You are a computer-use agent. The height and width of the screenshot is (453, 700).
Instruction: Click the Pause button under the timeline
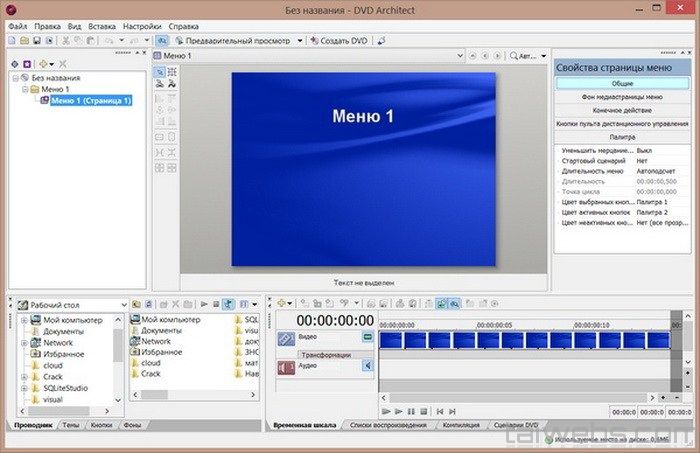pos(411,411)
